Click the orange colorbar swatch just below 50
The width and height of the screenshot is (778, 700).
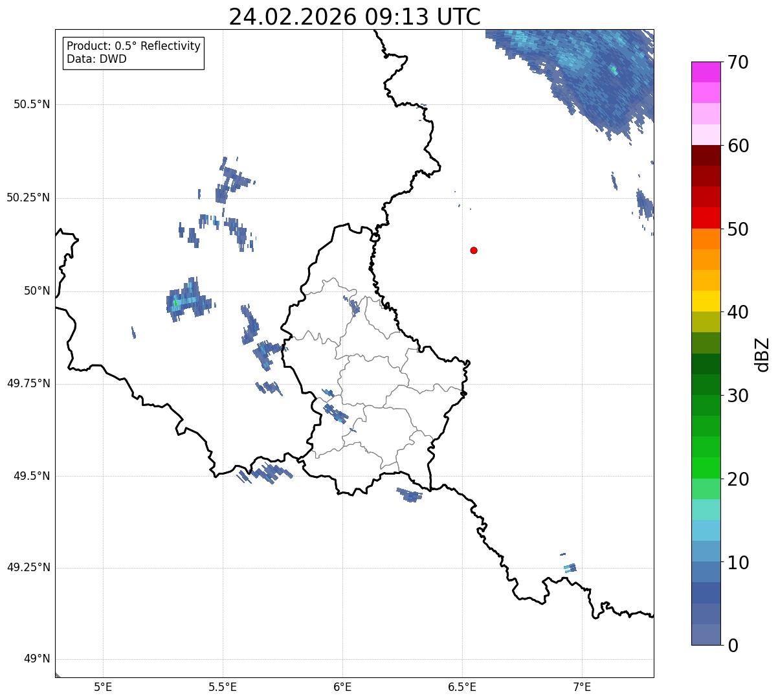pyautogui.click(x=706, y=239)
